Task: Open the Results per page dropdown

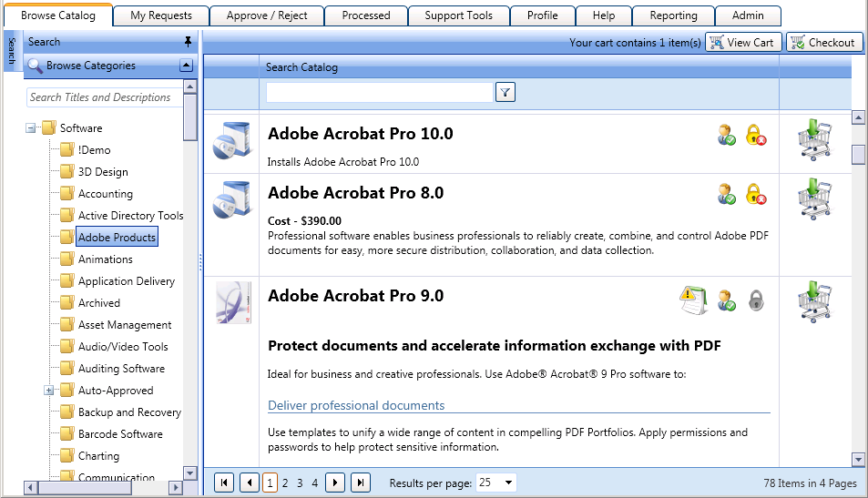Action: pos(509,483)
